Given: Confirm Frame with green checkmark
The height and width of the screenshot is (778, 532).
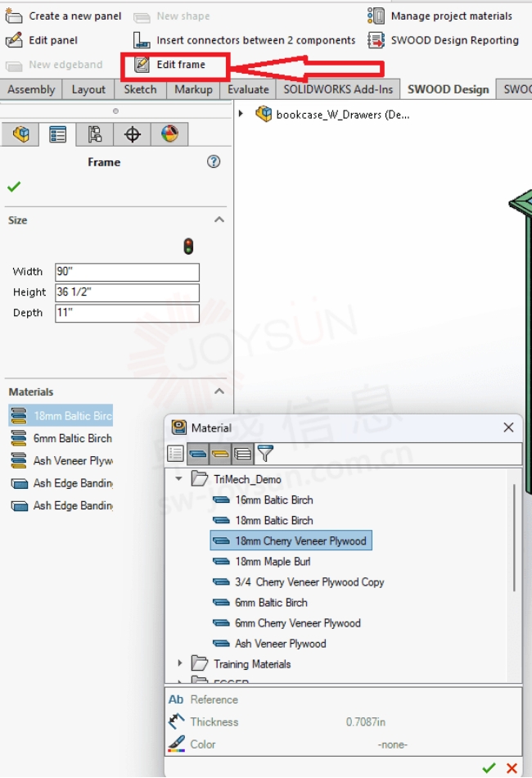Looking at the screenshot, I should click(14, 187).
